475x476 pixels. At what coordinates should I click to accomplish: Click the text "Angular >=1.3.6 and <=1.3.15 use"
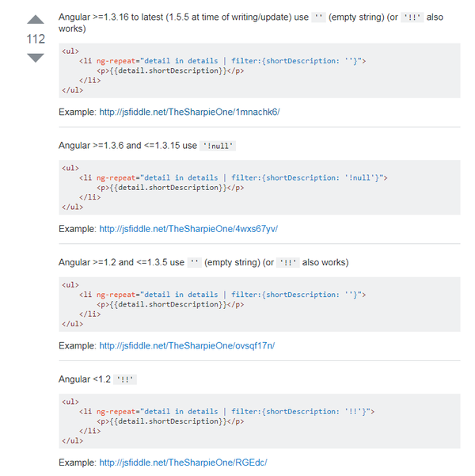[127, 146]
